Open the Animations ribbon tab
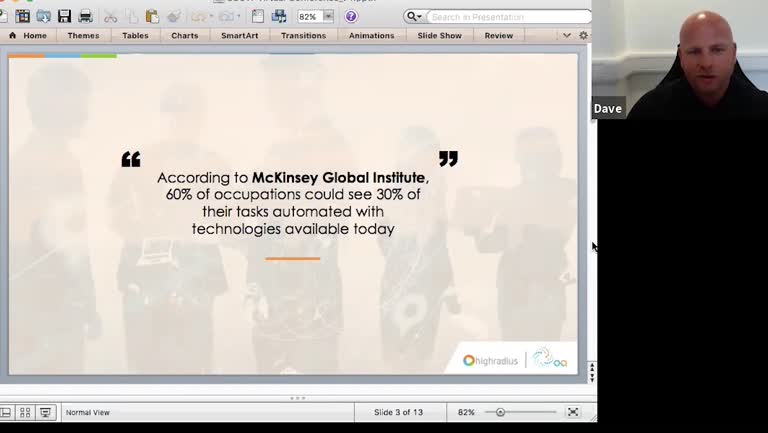Image resolution: width=768 pixels, height=433 pixels. pyautogui.click(x=371, y=35)
